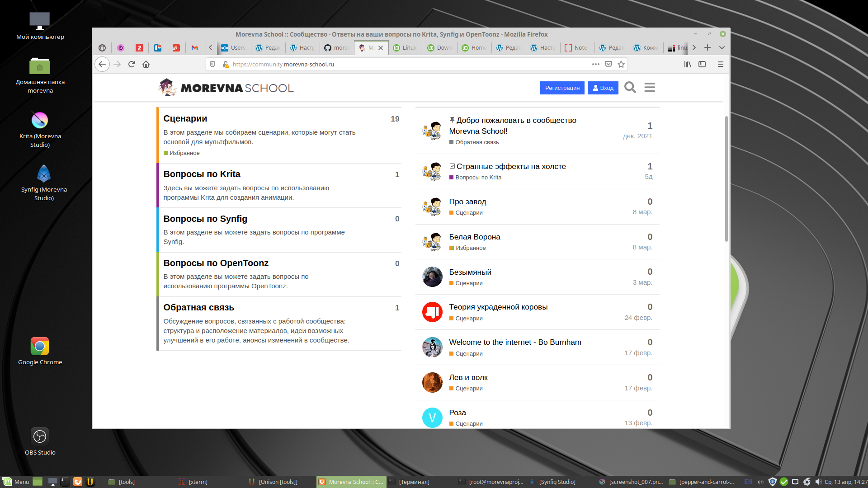List all tabs dropdown arrow
The width and height of the screenshot is (868, 488).
click(722, 47)
